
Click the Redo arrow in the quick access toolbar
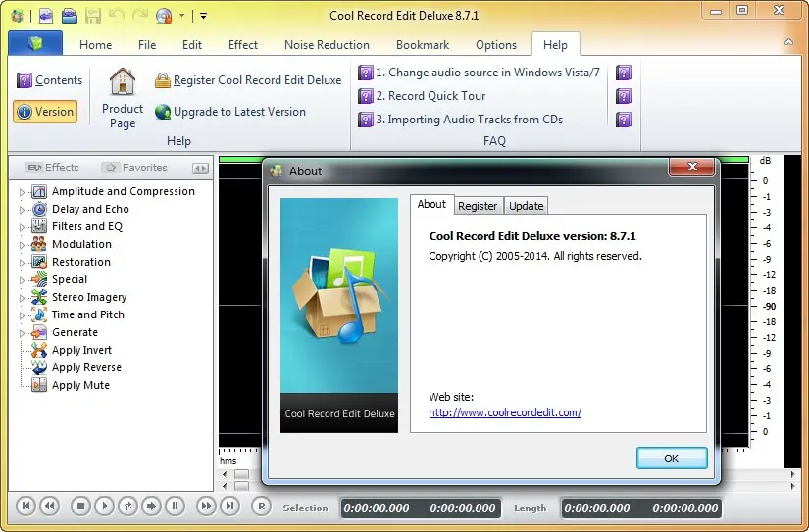pos(140,16)
